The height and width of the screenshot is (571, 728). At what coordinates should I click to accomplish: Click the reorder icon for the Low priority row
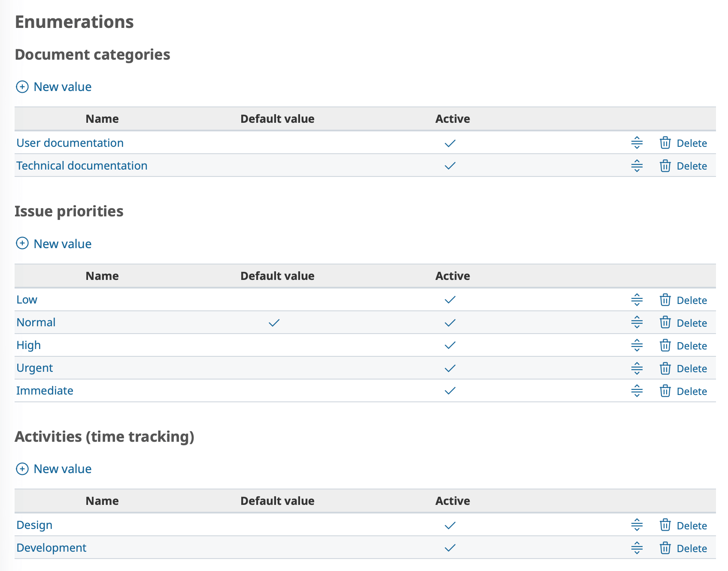pos(637,300)
